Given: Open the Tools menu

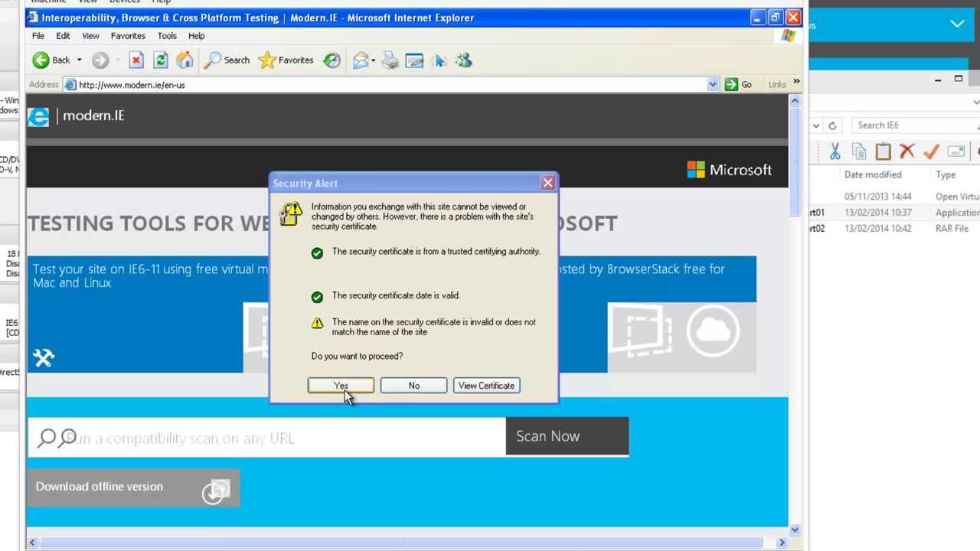Looking at the screenshot, I should tap(167, 36).
